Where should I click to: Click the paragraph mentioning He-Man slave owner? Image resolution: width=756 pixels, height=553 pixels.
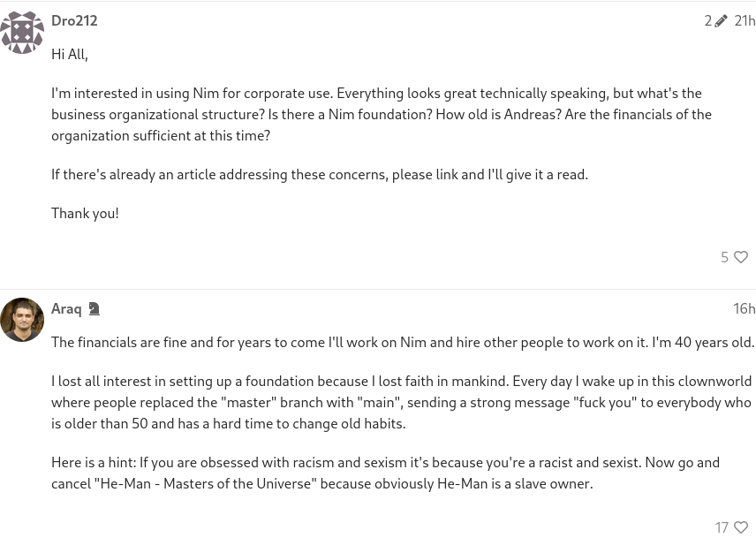pyautogui.click(x=385, y=473)
